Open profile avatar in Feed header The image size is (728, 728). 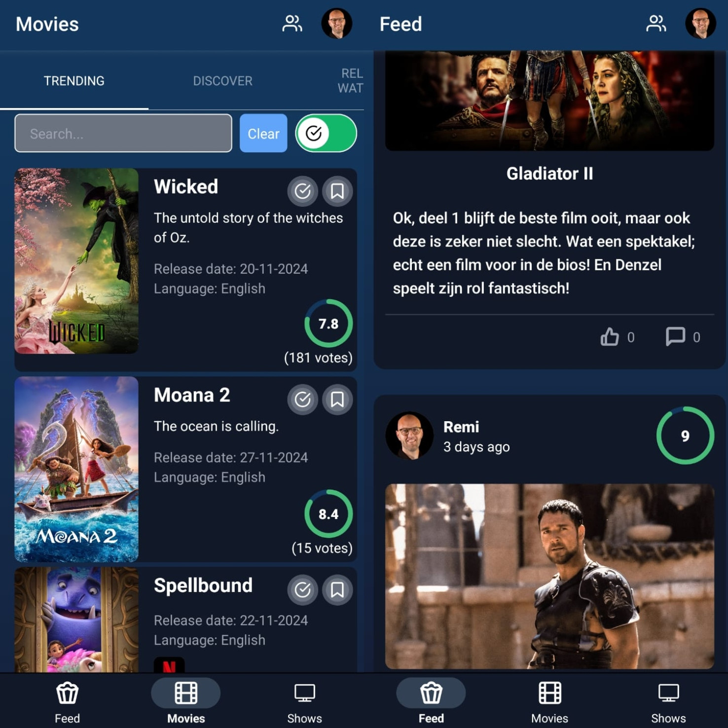(700, 23)
